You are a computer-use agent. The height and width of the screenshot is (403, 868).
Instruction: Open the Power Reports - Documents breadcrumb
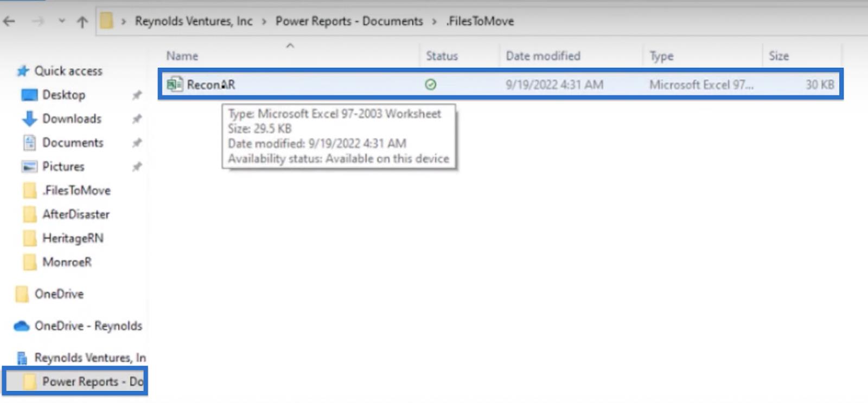point(349,21)
